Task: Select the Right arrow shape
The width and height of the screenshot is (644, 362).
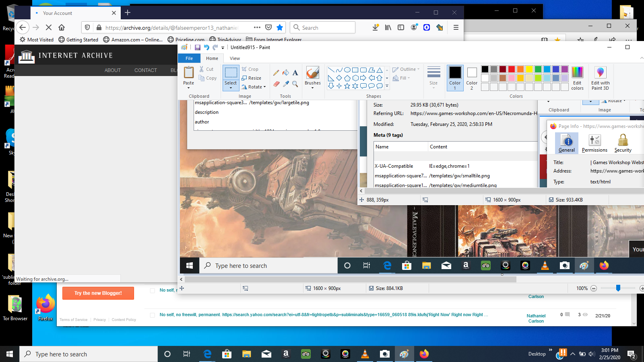Action: click(x=363, y=78)
